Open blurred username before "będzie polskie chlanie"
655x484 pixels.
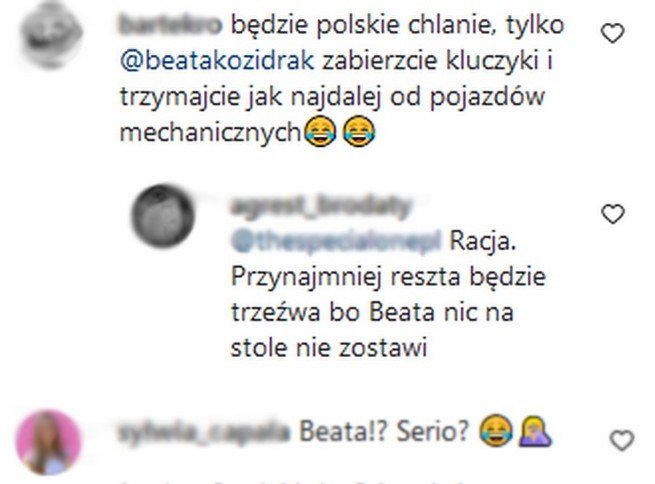[x=170, y=25]
